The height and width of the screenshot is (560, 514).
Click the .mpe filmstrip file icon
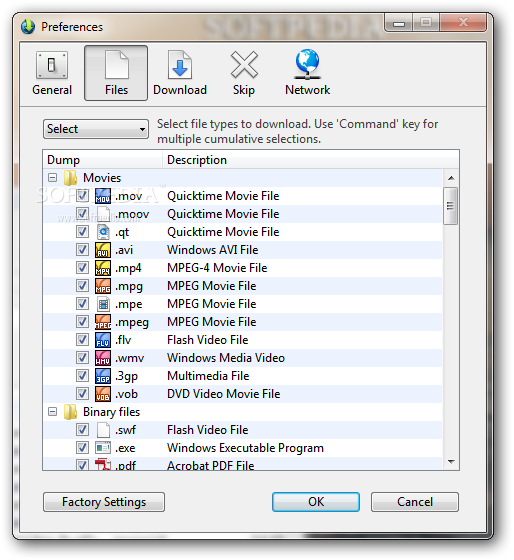coord(103,304)
